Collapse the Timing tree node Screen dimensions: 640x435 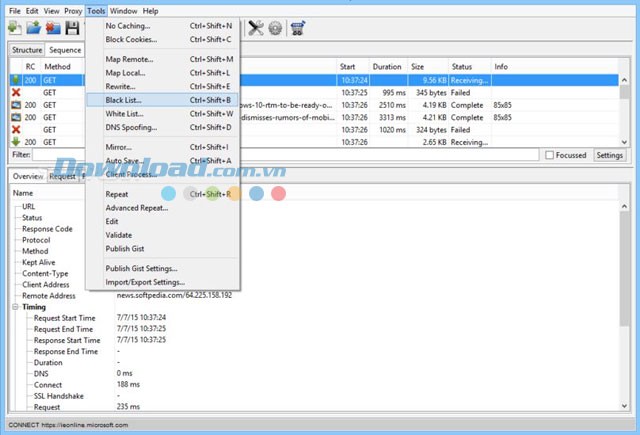point(15,307)
